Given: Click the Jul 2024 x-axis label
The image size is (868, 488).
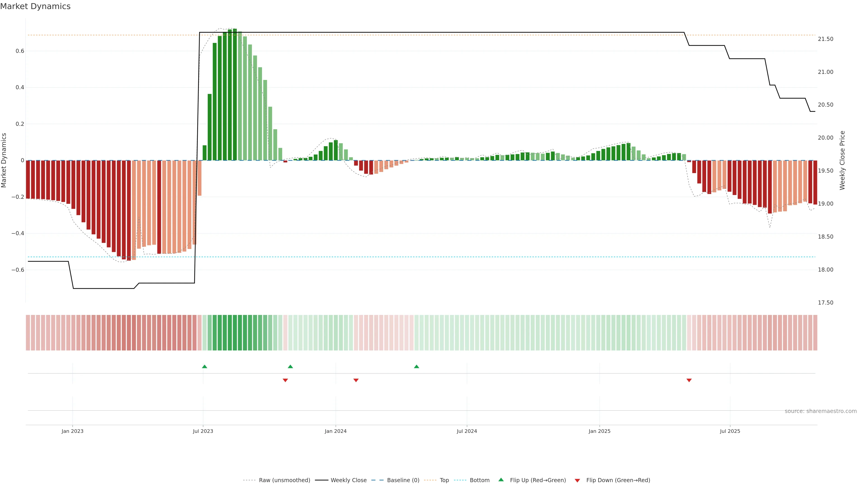Looking at the screenshot, I should (x=467, y=431).
